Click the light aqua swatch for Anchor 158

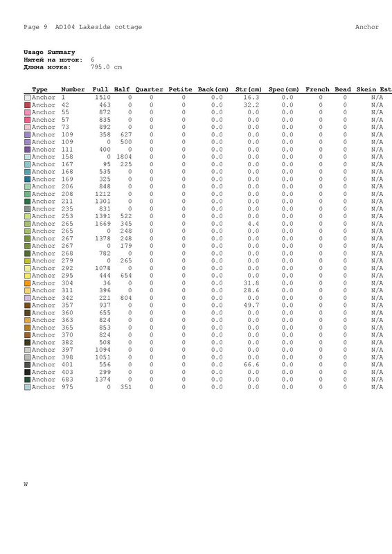coord(27,157)
